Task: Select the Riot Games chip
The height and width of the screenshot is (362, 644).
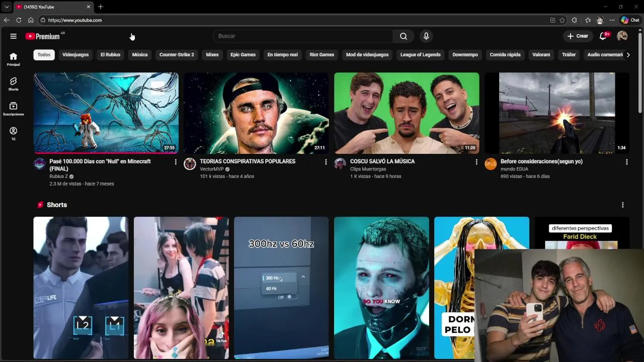Action: [x=322, y=55]
